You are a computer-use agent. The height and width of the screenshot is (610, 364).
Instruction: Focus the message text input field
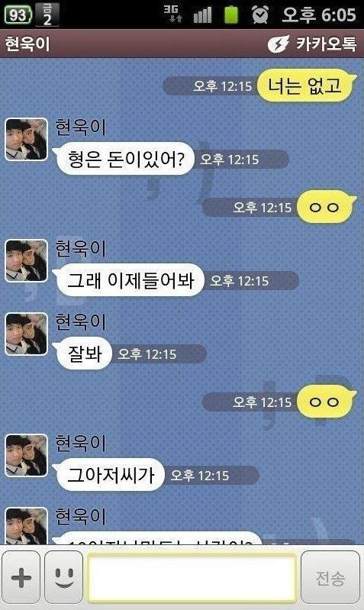point(192,577)
